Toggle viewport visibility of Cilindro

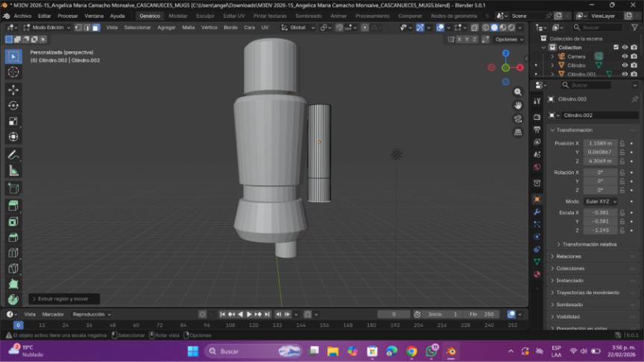point(625,65)
